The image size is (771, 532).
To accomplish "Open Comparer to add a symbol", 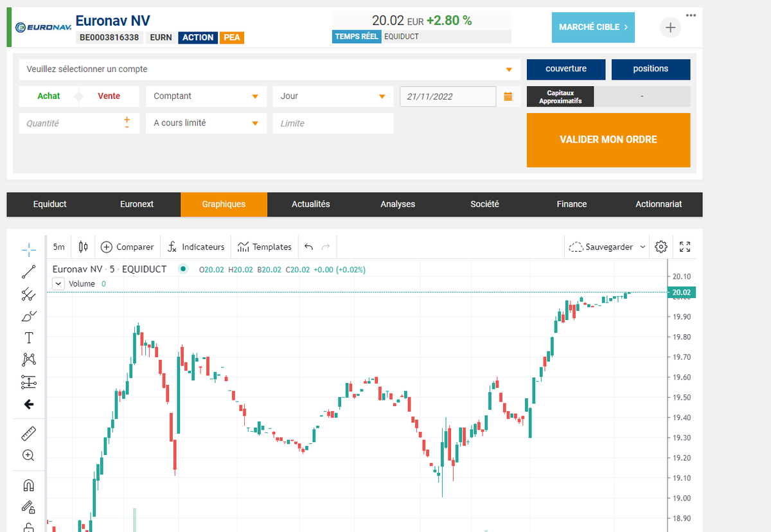I will (127, 247).
